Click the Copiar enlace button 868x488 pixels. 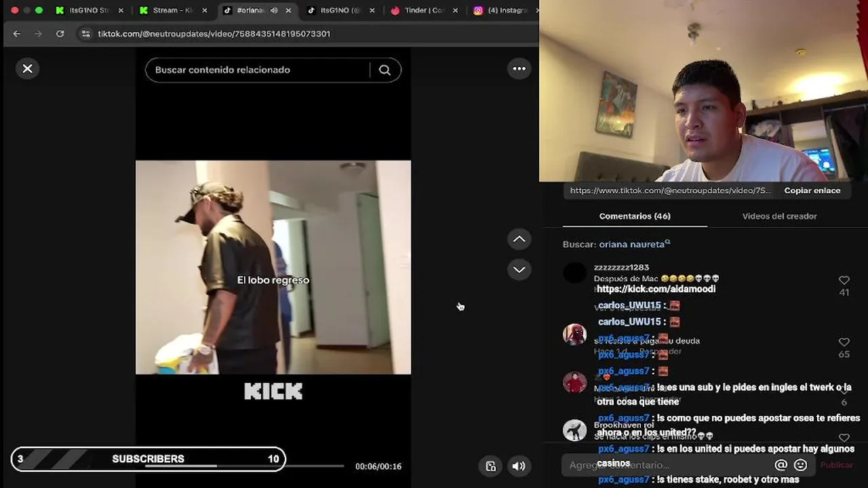coord(812,190)
